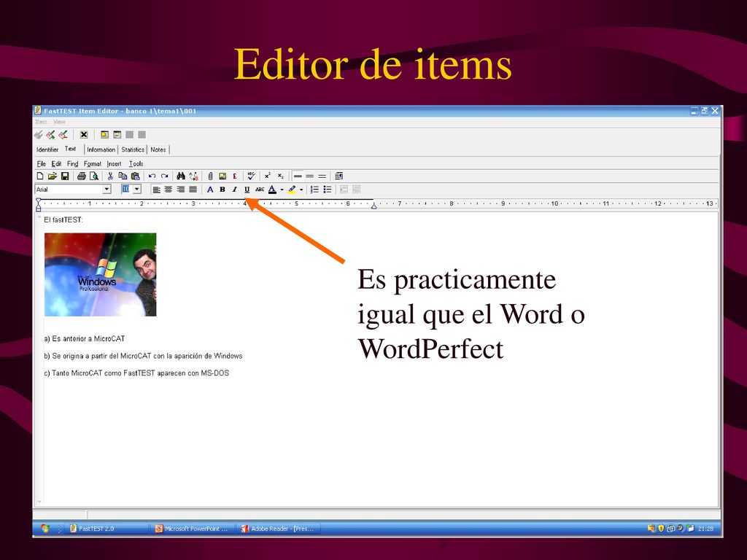The image size is (747, 560).
Task: Click line 'c) Tanto MicroCAT como FastTEST aparecen con MS-DOS'
Action: pos(136,373)
